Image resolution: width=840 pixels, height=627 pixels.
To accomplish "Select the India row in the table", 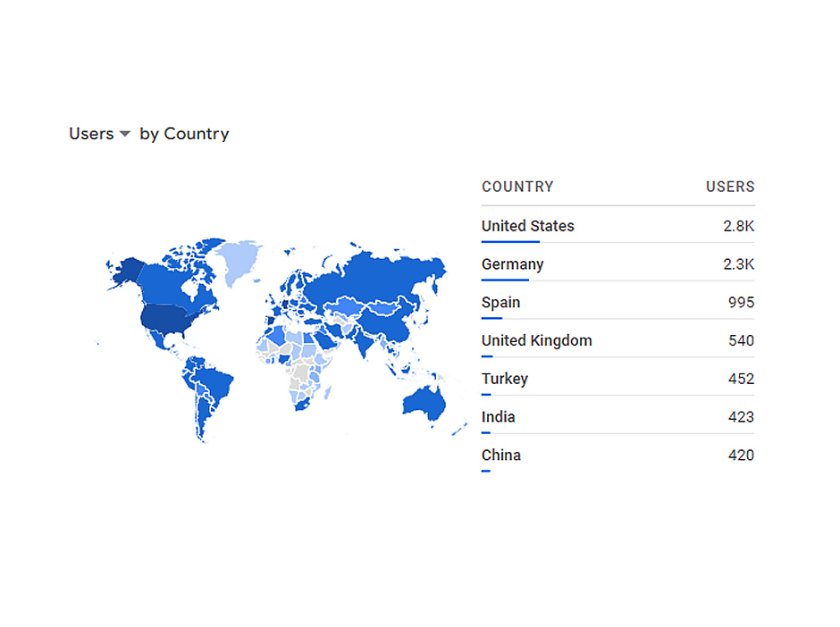I will click(x=617, y=417).
